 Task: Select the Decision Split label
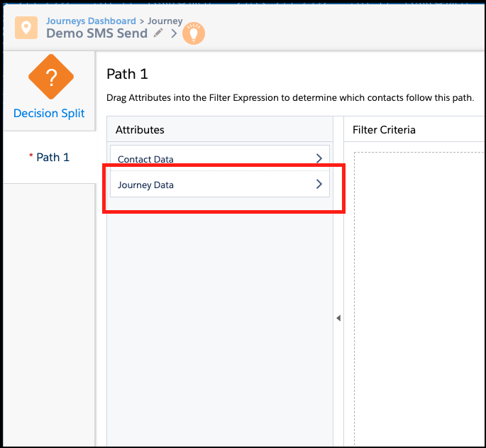[x=49, y=113]
